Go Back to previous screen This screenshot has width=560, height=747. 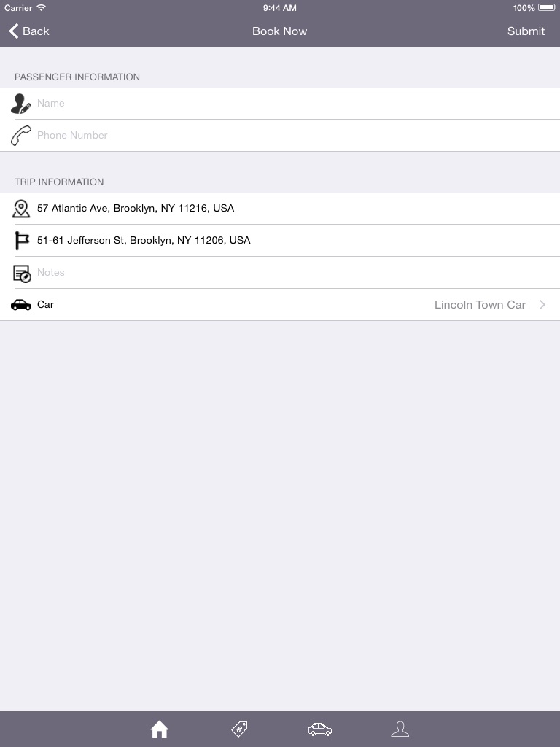pos(28,31)
